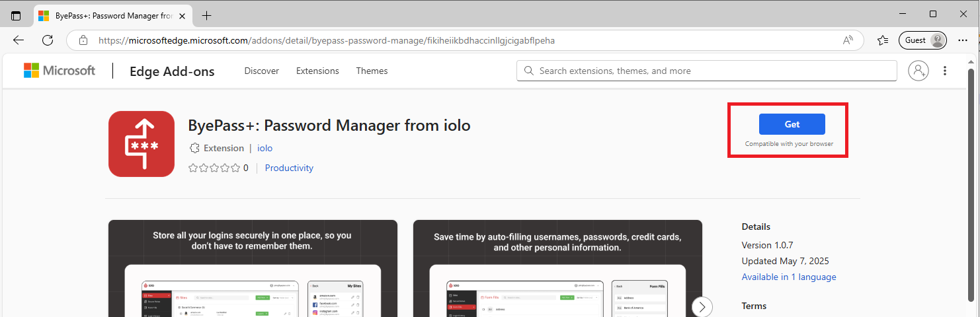Viewport: 980px width, 317px height.
Task: Click the magnifier search icon
Action: 528,71
